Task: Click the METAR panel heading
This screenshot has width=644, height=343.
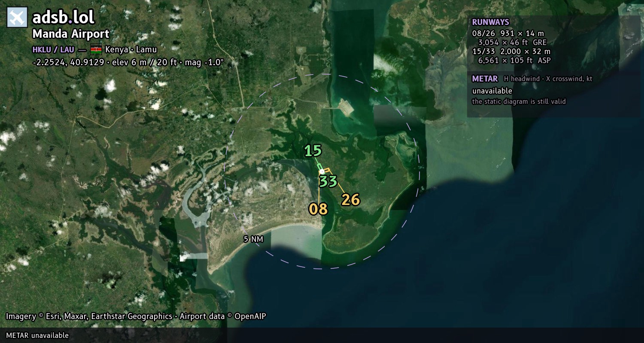Action: pyautogui.click(x=485, y=79)
